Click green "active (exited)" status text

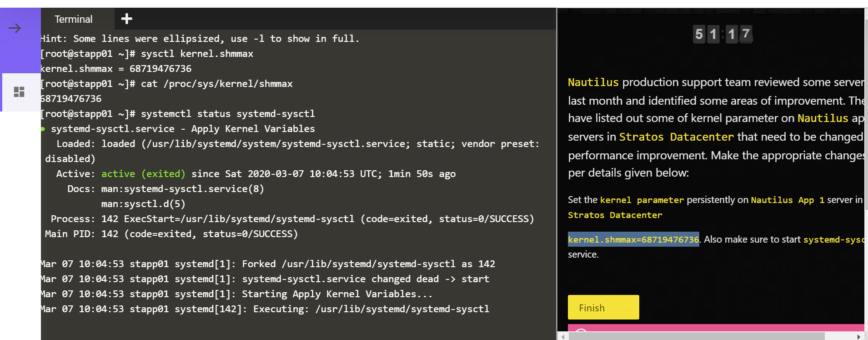(143, 174)
